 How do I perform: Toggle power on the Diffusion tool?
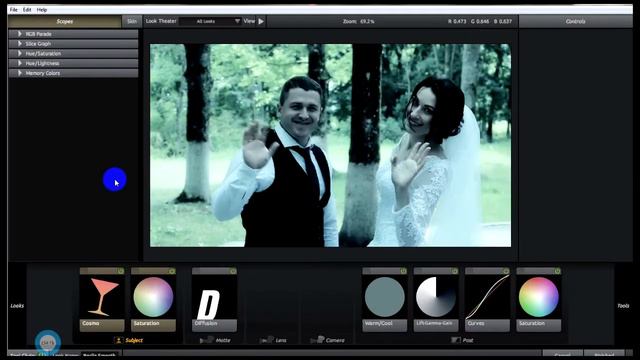(x=233, y=271)
